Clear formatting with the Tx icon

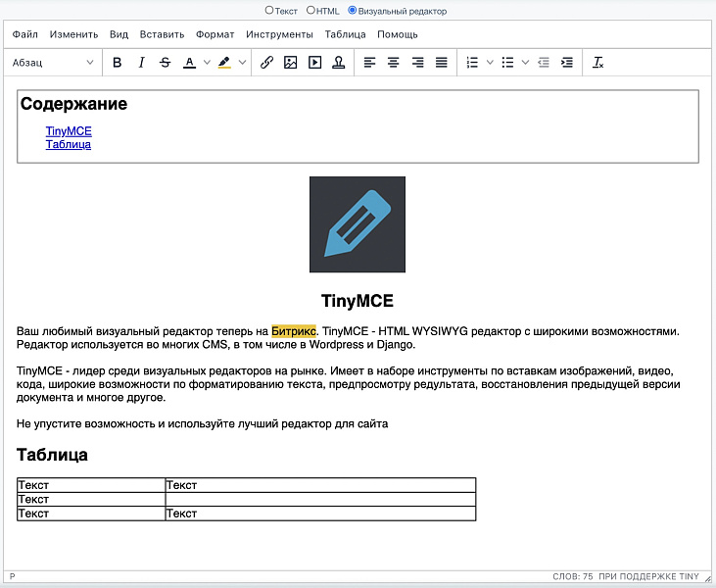coord(598,63)
